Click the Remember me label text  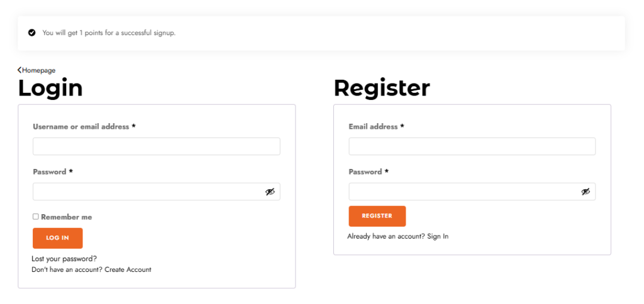pos(67,217)
